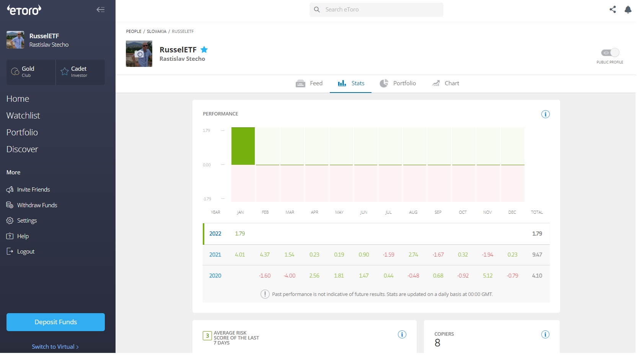Click 2021 August value 2.74

click(413, 255)
